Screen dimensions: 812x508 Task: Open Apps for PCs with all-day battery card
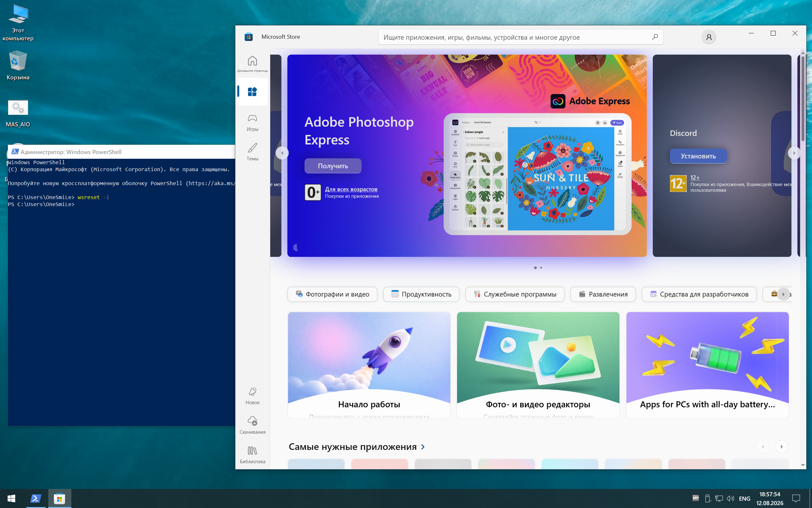point(707,365)
